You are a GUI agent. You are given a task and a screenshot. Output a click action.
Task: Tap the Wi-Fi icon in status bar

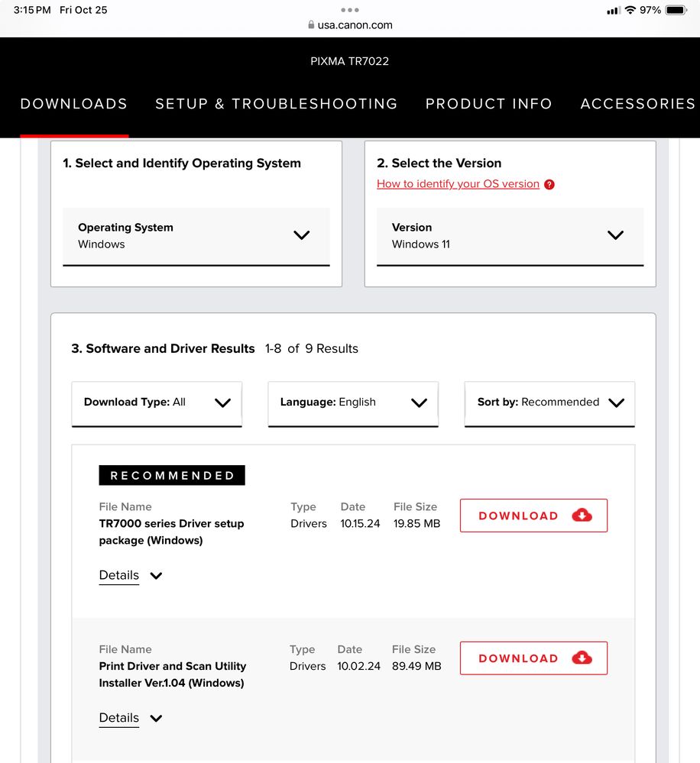point(630,10)
